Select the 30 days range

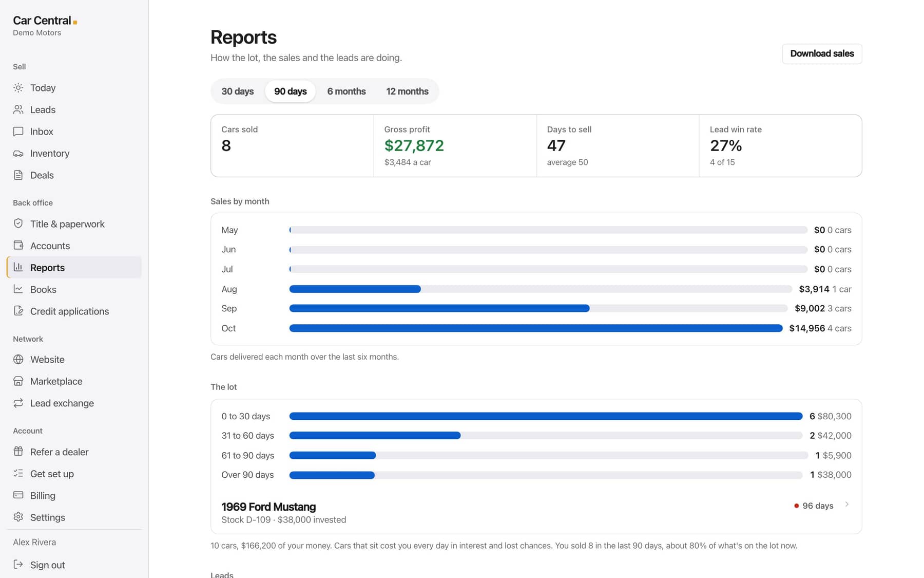[x=238, y=91]
